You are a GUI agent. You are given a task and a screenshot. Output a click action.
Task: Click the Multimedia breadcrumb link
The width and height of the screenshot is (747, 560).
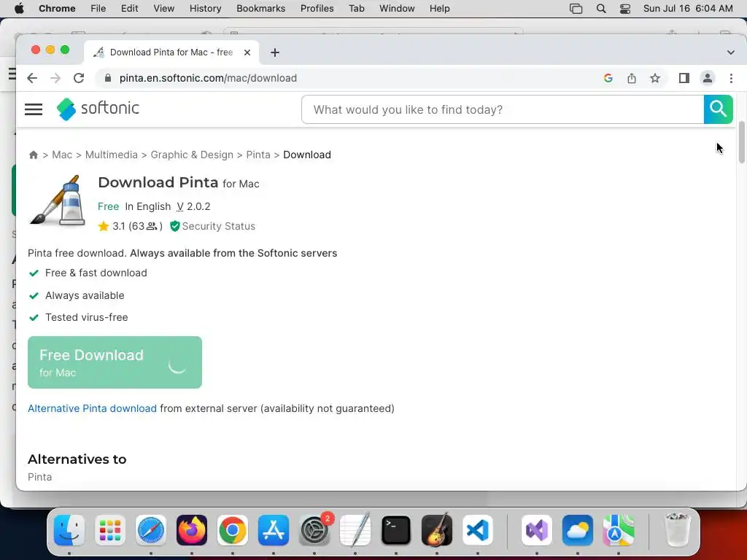pos(112,155)
